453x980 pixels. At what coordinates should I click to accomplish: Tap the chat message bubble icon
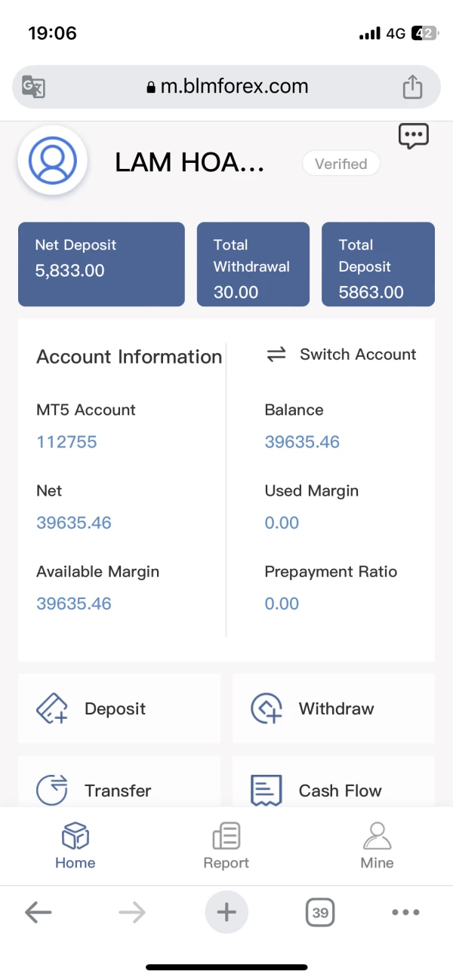tap(413, 137)
